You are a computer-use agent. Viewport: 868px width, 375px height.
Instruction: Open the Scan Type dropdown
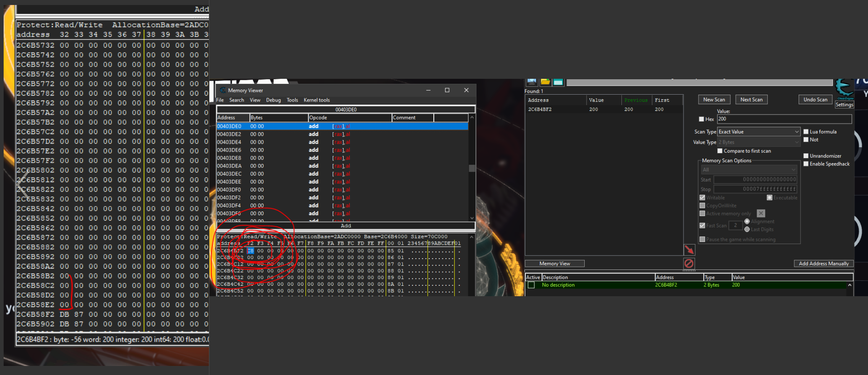click(759, 132)
